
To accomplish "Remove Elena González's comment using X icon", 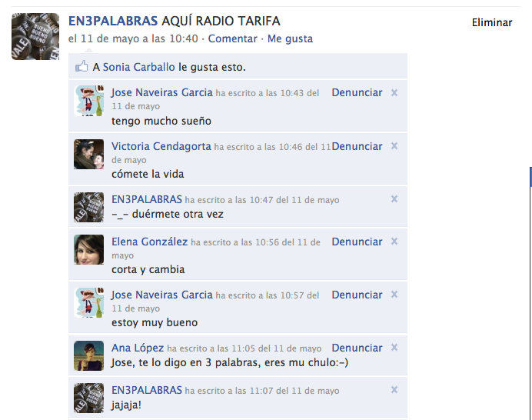I will (394, 242).
